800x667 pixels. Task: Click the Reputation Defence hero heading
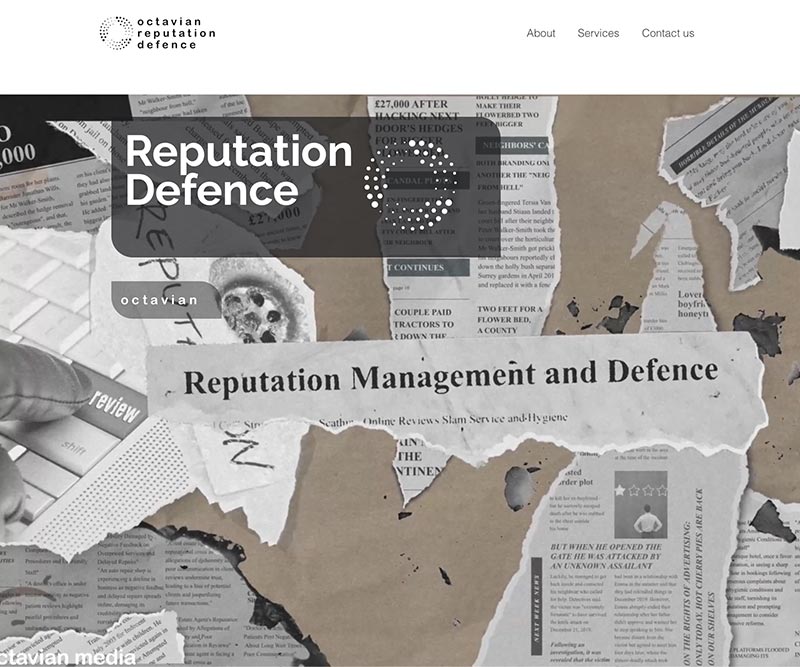point(239,170)
